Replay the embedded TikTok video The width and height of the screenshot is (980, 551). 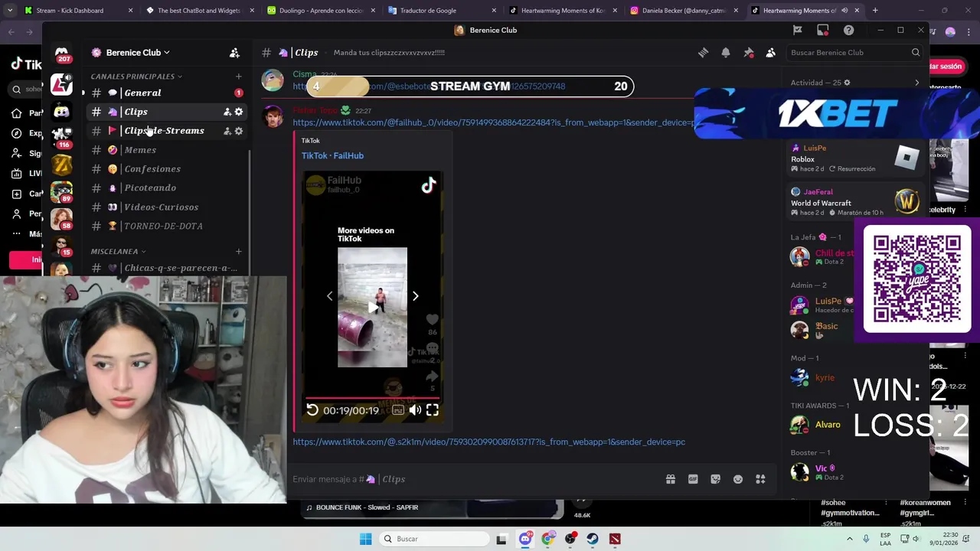point(312,410)
